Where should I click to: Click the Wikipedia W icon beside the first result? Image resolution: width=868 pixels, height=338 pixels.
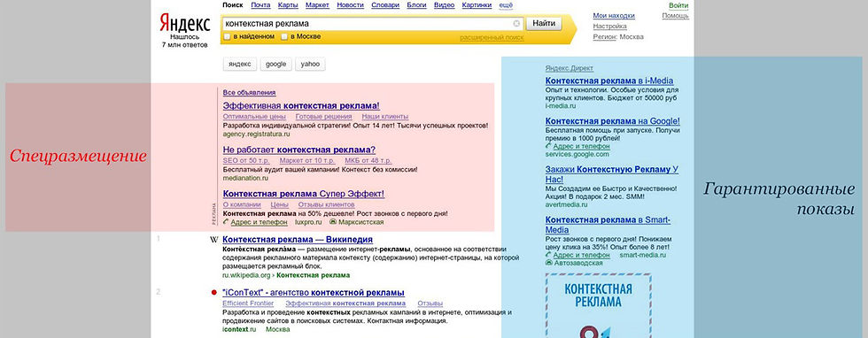(x=214, y=240)
